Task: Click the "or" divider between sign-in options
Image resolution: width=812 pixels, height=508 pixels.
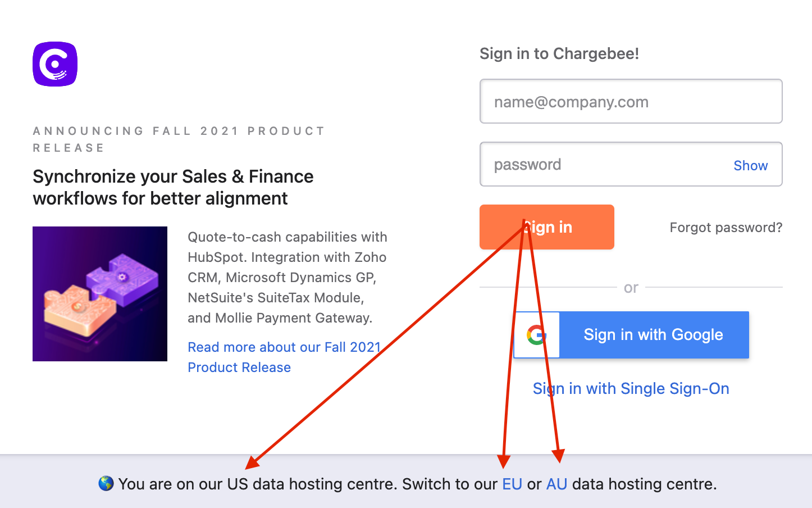Action: point(631,288)
